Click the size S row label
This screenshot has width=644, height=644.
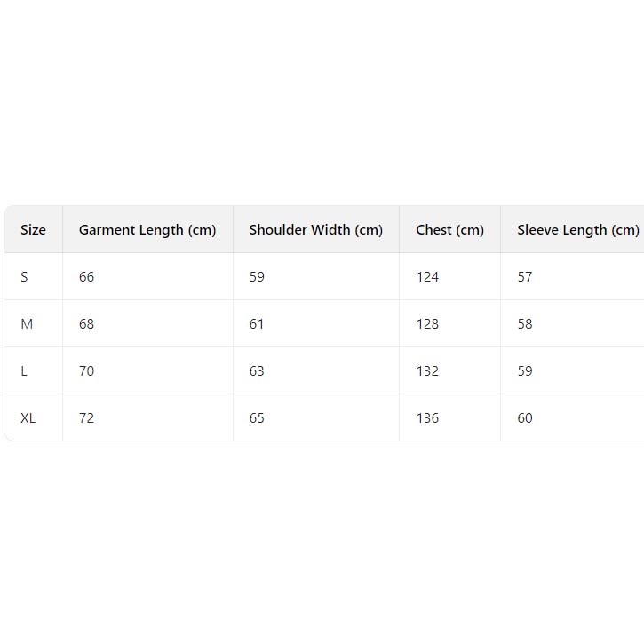coord(24,277)
